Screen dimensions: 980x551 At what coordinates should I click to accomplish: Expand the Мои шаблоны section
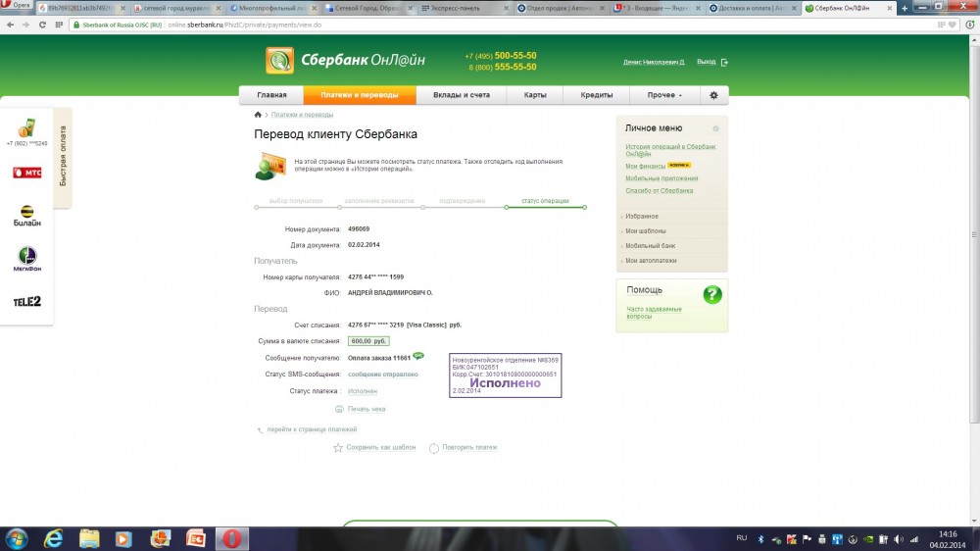pos(646,230)
